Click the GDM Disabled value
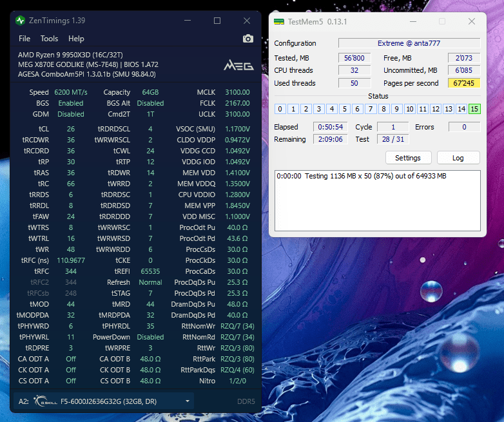504x422 pixels. point(71,114)
